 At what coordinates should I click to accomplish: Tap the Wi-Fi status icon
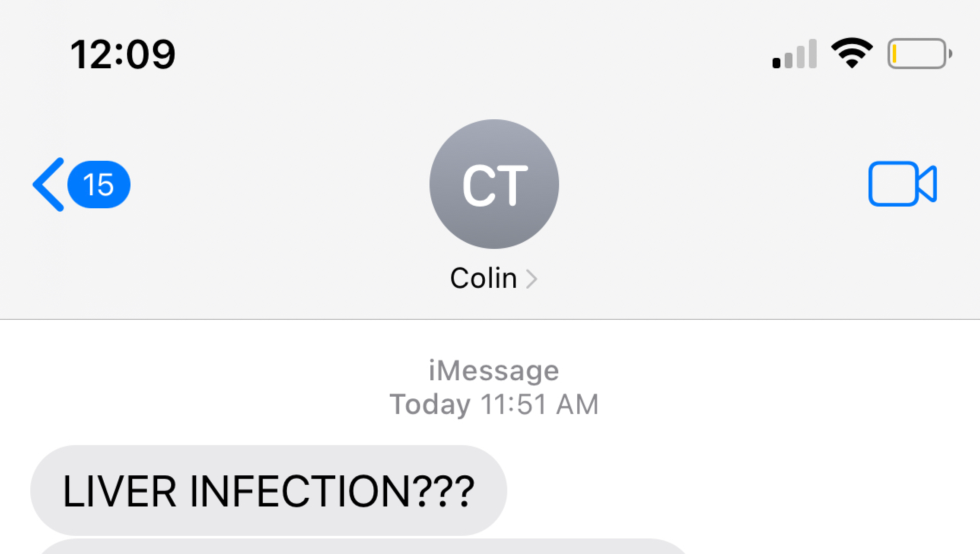click(x=852, y=54)
